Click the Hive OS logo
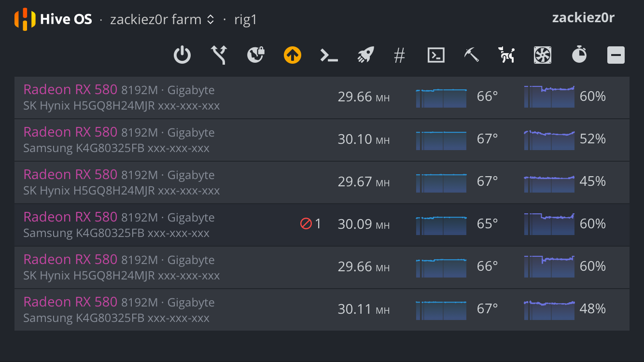Image resolution: width=644 pixels, height=362 pixels. 53,19
